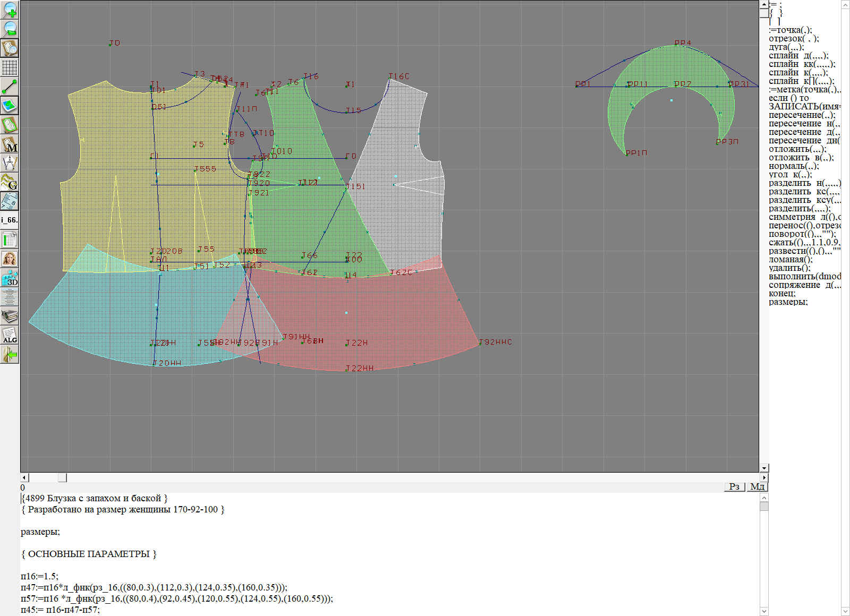Screen dimensions: 850x616
Task: Click the woman portrait icon
Action: [10, 259]
